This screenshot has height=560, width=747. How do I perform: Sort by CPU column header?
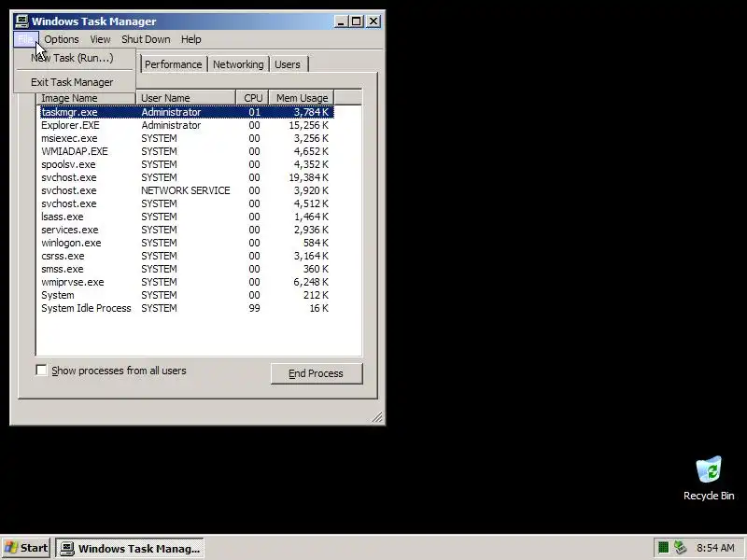252,98
